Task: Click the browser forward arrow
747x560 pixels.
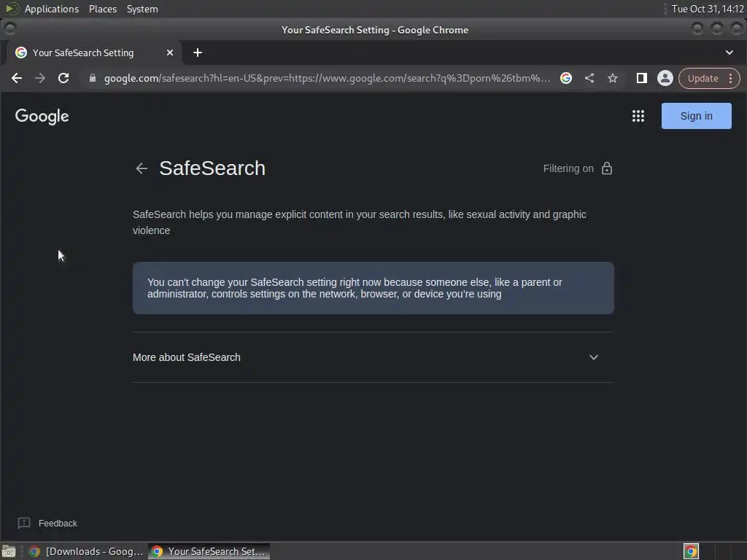Action: pos(40,78)
